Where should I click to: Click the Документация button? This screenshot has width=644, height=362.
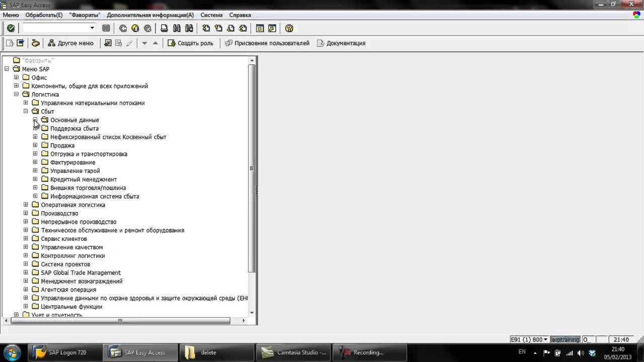pyautogui.click(x=341, y=43)
